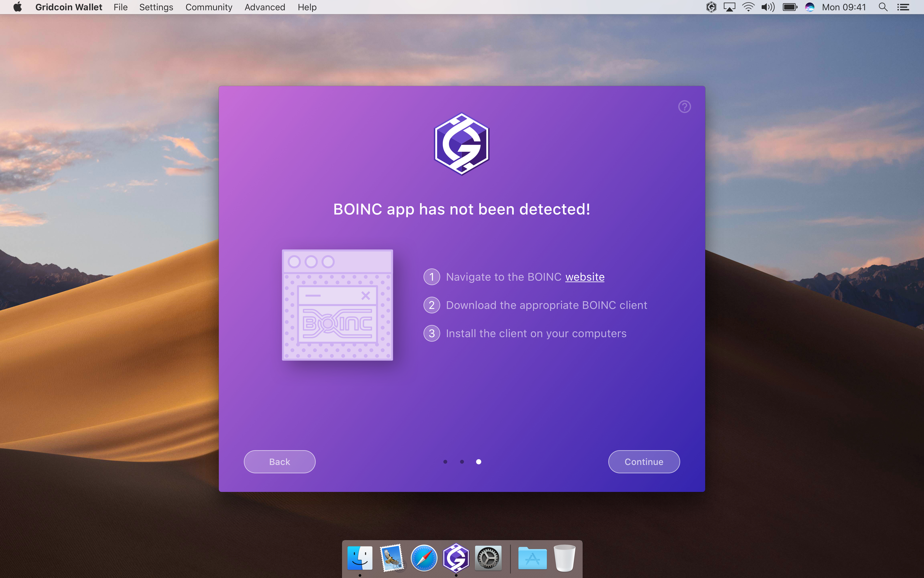The height and width of the screenshot is (578, 924).
Task: Check the battery status icon
Action: tap(790, 7)
